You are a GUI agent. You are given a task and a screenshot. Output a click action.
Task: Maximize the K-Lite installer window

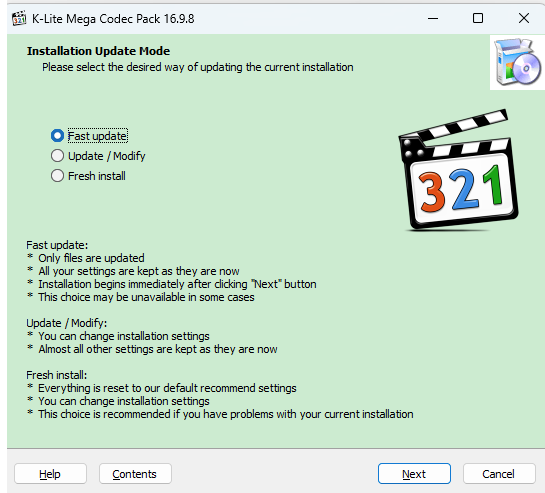tap(478, 18)
